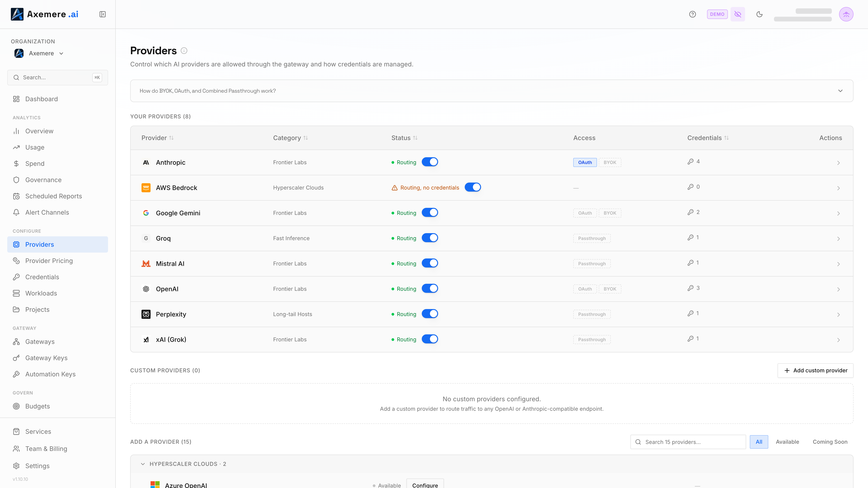Image resolution: width=868 pixels, height=488 pixels.
Task: Click the Projects folder icon
Action: (x=16, y=310)
